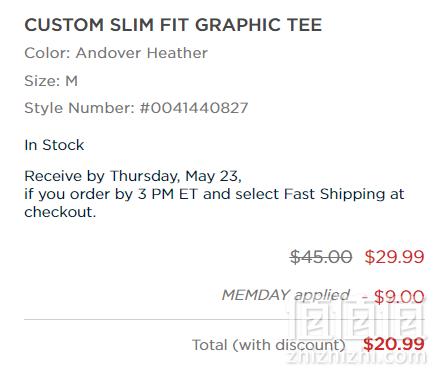Viewport: 436px width, 373px height.
Task: Click the watermark website text at bottom
Action: pos(356,357)
